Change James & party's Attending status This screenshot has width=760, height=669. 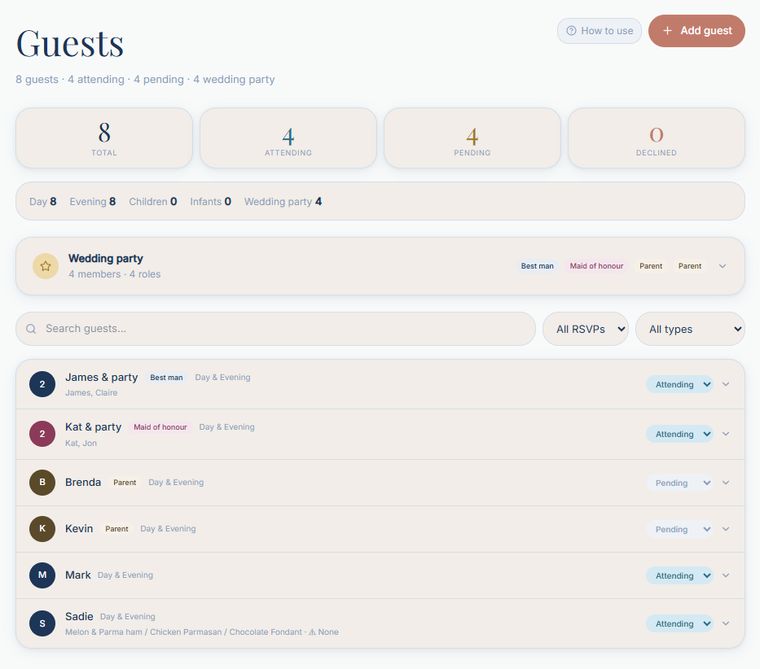pyautogui.click(x=680, y=384)
